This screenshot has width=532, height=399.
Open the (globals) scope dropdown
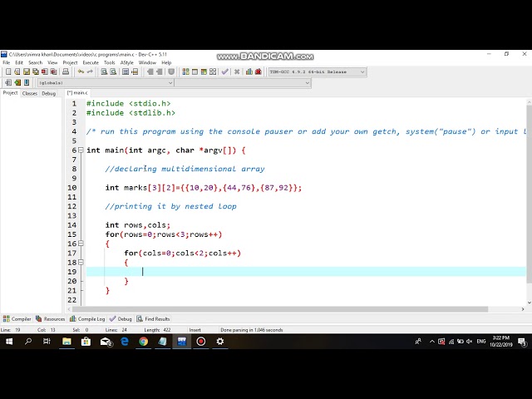(x=106, y=83)
